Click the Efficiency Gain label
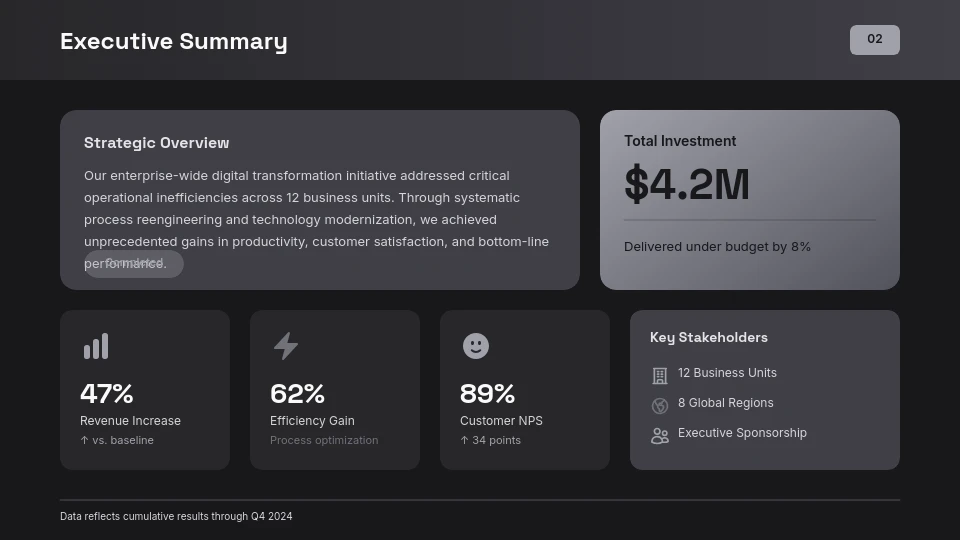Screen dimensions: 960x540 coord(312,421)
